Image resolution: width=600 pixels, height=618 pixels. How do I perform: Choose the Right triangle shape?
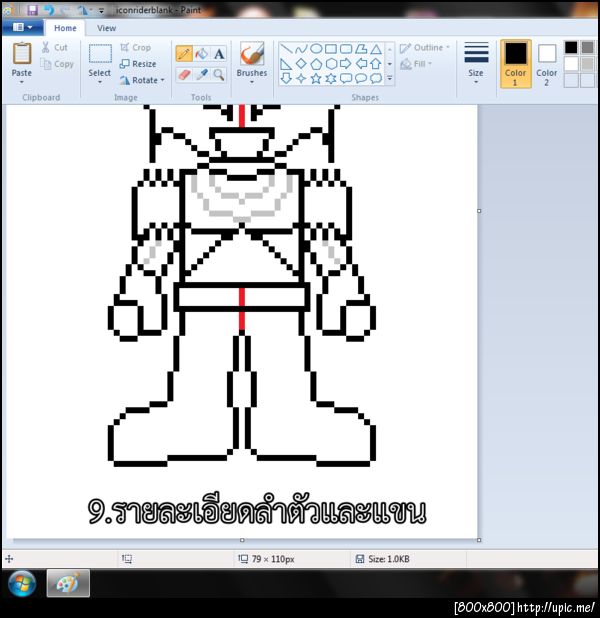click(x=286, y=63)
